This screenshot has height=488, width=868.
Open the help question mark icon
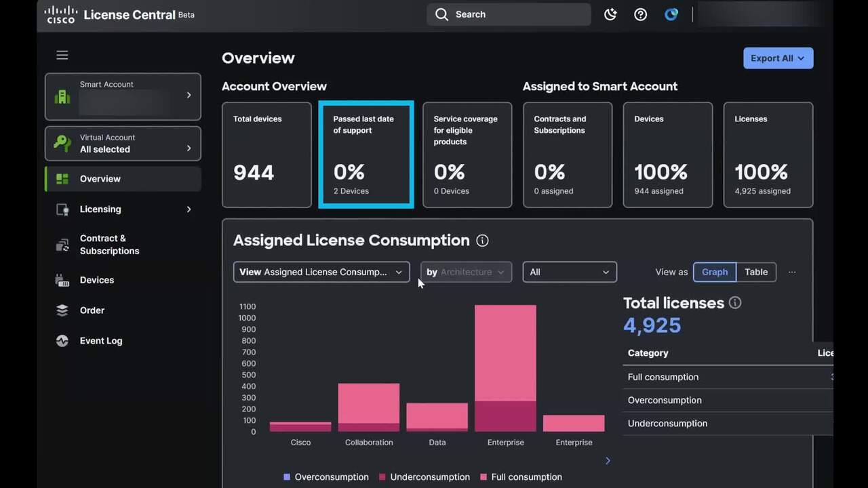640,14
